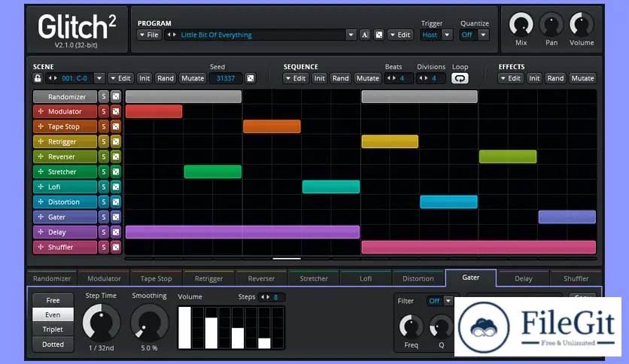
Task: Open the Scene Edit dropdown
Action: [120, 78]
